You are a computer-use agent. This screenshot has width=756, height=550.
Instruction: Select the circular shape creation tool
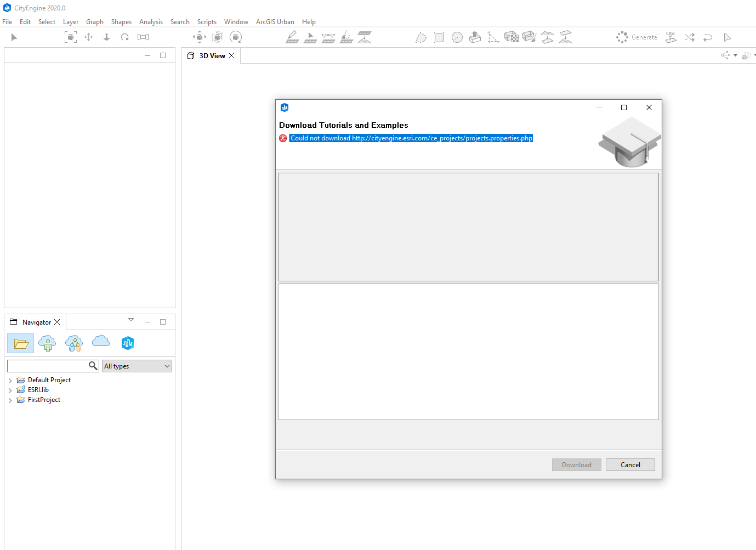point(457,37)
